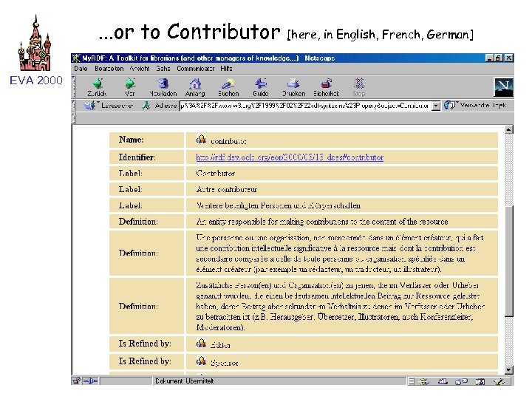Click the Mail inbox status bar icon
Screen dimensions: 532x399
pyautogui.click(x=443, y=381)
